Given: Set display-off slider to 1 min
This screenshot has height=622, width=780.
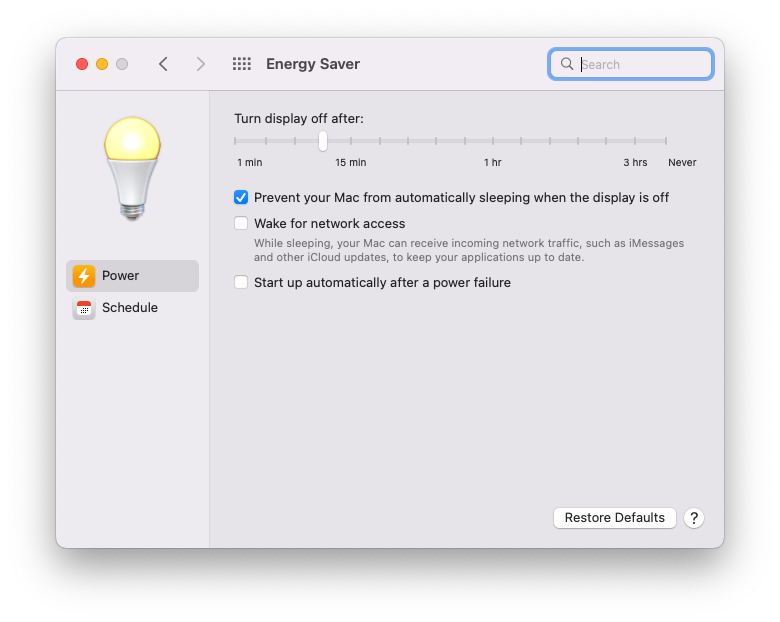Looking at the screenshot, I should (x=235, y=141).
